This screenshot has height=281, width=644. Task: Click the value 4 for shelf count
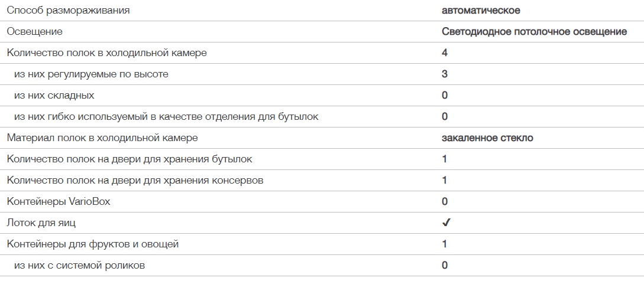(445, 53)
